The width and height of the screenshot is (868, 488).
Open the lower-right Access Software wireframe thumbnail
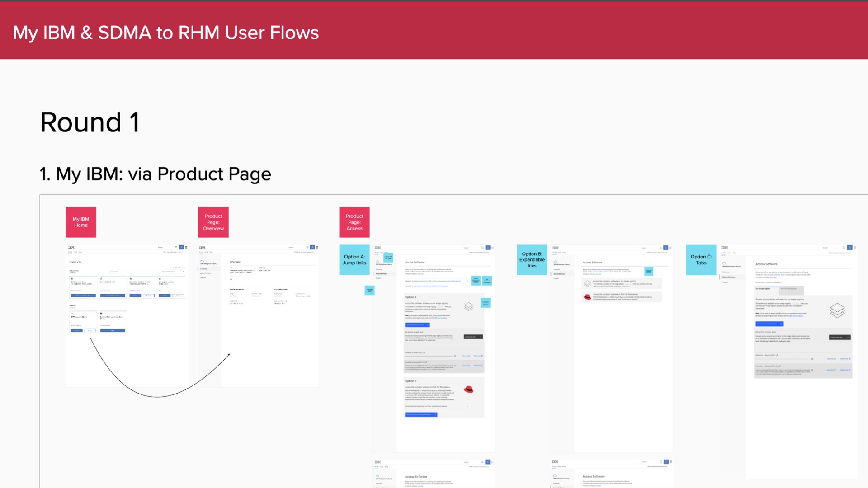click(611, 474)
